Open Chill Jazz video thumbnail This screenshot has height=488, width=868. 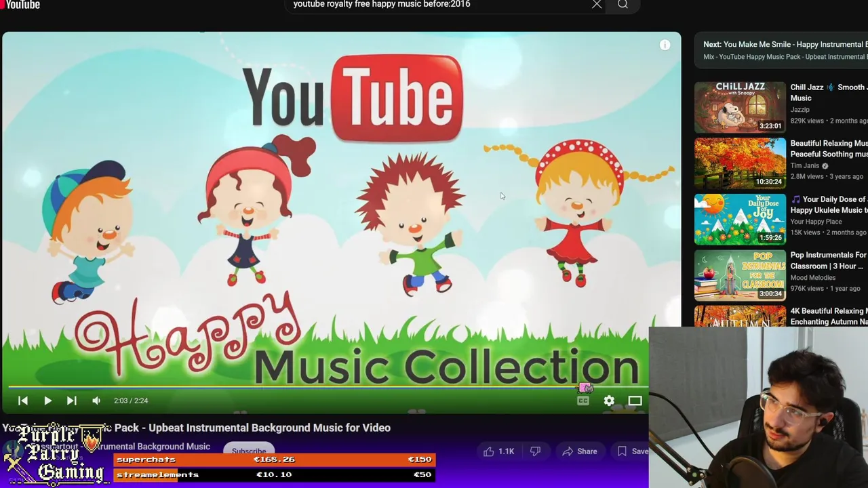pos(740,107)
